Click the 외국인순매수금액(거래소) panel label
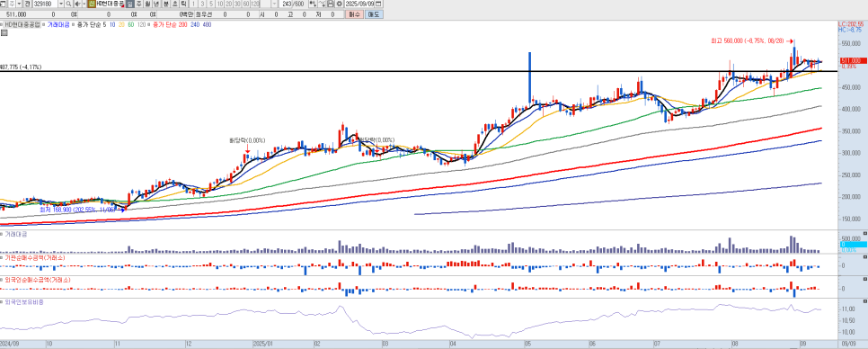 (37, 281)
